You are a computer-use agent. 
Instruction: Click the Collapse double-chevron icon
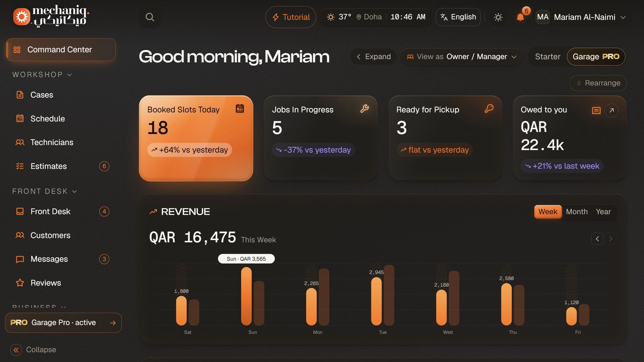(16, 350)
